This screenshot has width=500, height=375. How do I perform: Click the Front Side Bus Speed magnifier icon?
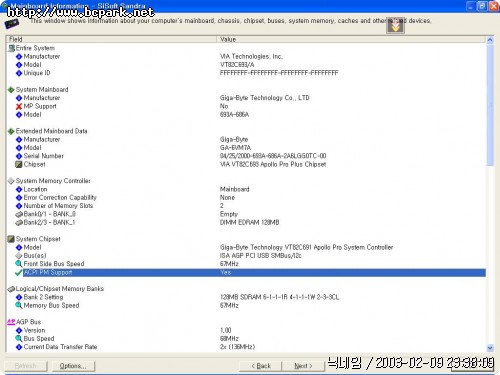[19, 264]
